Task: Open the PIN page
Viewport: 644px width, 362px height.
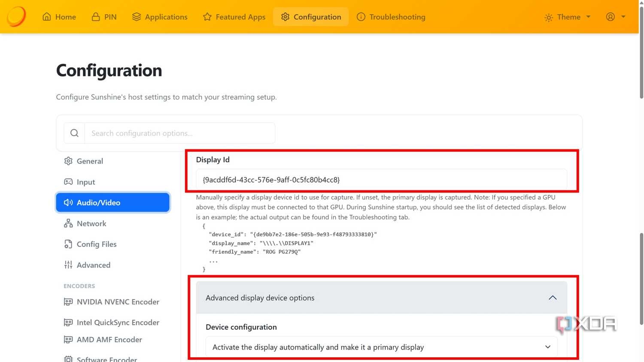Action: pyautogui.click(x=104, y=17)
